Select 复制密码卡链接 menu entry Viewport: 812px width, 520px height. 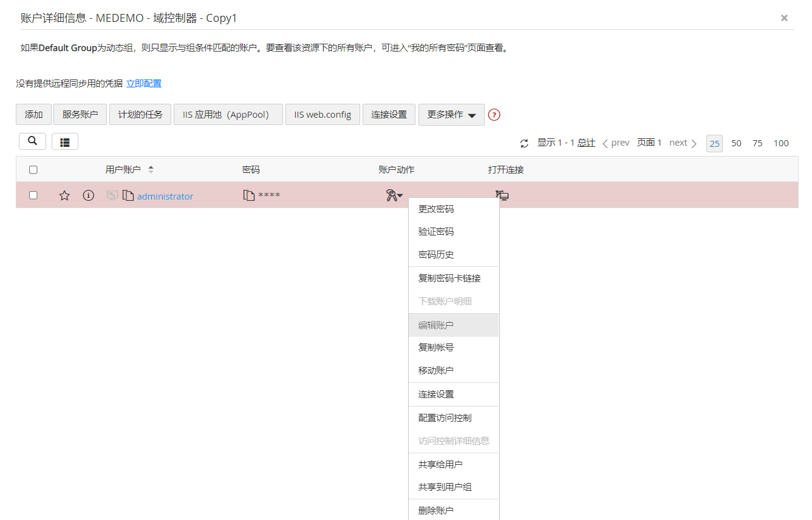point(454,279)
